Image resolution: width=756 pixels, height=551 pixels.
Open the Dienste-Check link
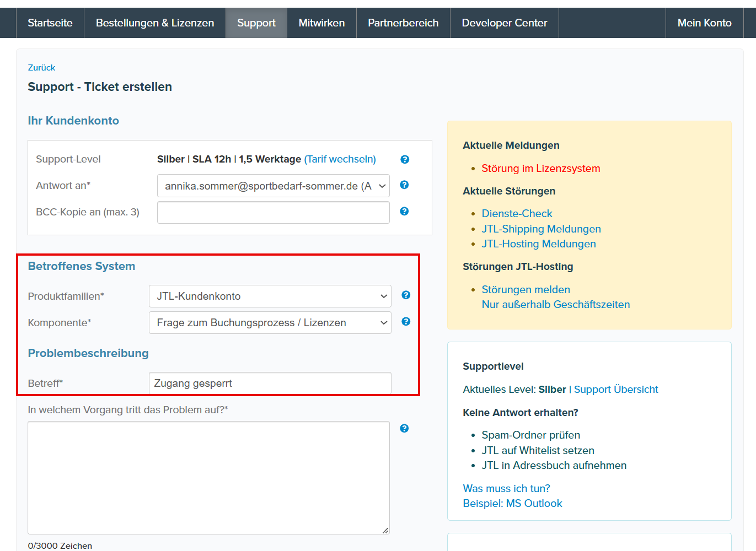click(517, 214)
